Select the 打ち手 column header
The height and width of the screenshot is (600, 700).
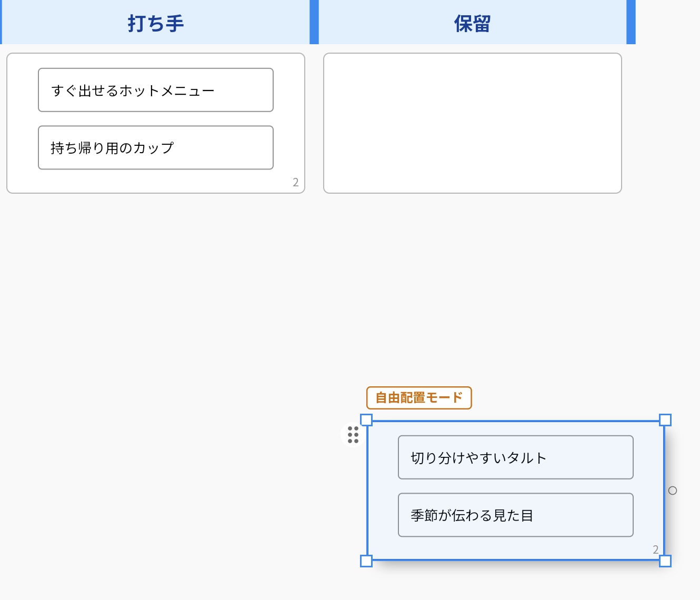coord(156,22)
